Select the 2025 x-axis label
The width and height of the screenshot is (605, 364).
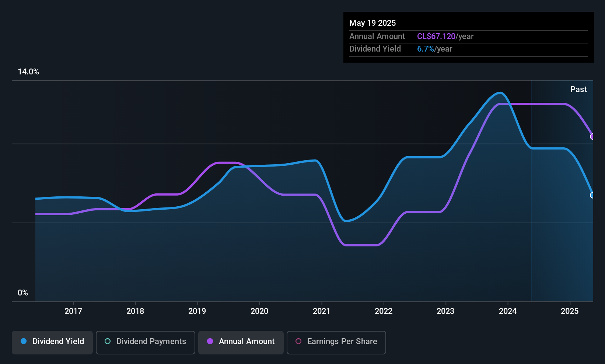pyautogui.click(x=570, y=311)
